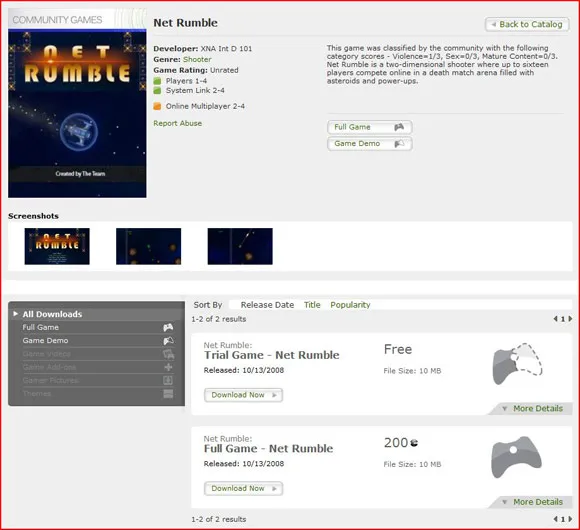Click the Net Rumble page heading
The width and height of the screenshot is (580, 530).
click(185, 23)
